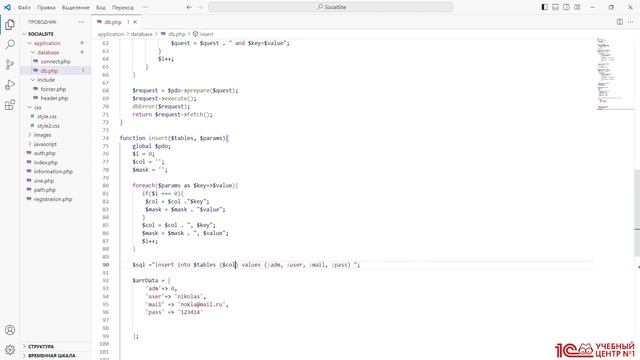640x360 pixels.
Task: Place cursor on 'function insert' line 74
Action: click(174, 138)
